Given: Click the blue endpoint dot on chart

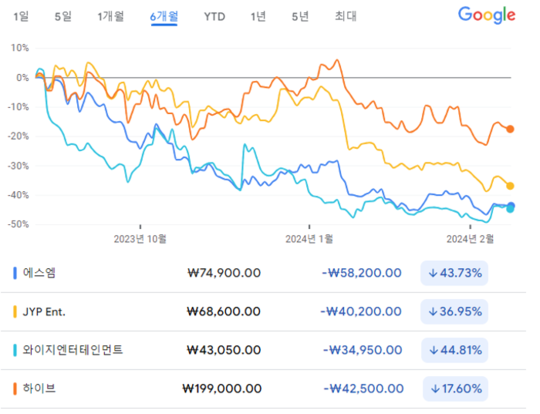Looking at the screenshot, I should pyautogui.click(x=511, y=205).
